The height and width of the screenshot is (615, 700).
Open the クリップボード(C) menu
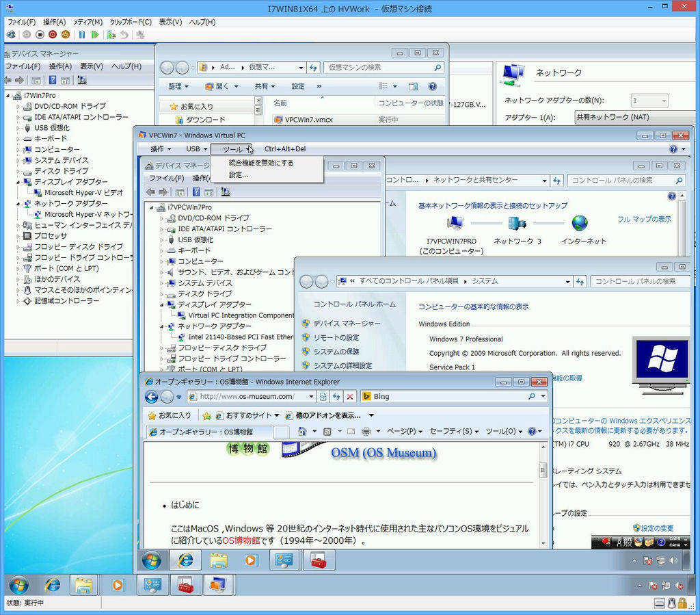(131, 22)
